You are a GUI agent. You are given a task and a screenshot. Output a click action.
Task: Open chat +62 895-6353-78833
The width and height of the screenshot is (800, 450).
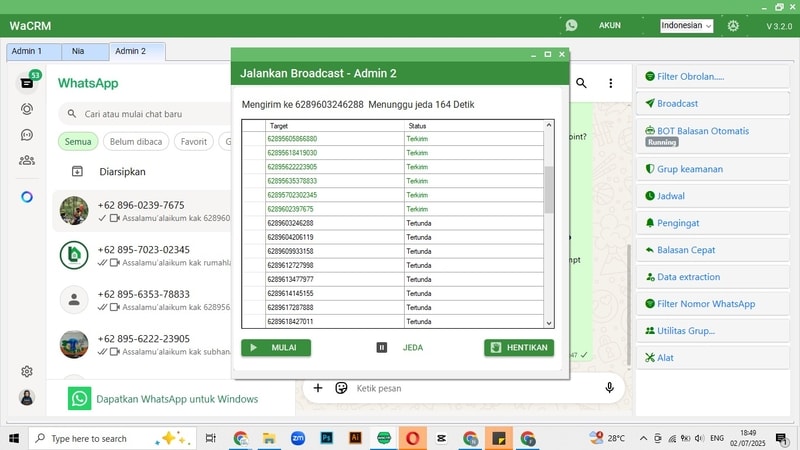point(142,300)
